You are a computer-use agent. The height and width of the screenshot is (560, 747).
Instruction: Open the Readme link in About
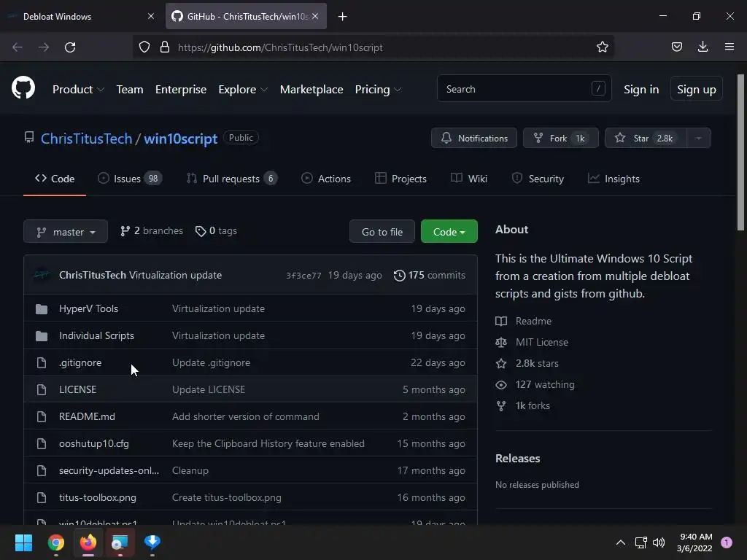(x=524, y=321)
